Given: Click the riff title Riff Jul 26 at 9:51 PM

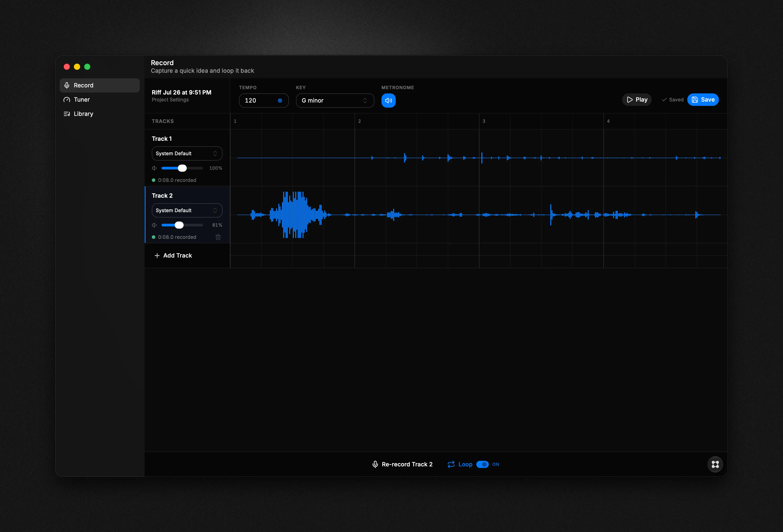Looking at the screenshot, I should pos(181,92).
